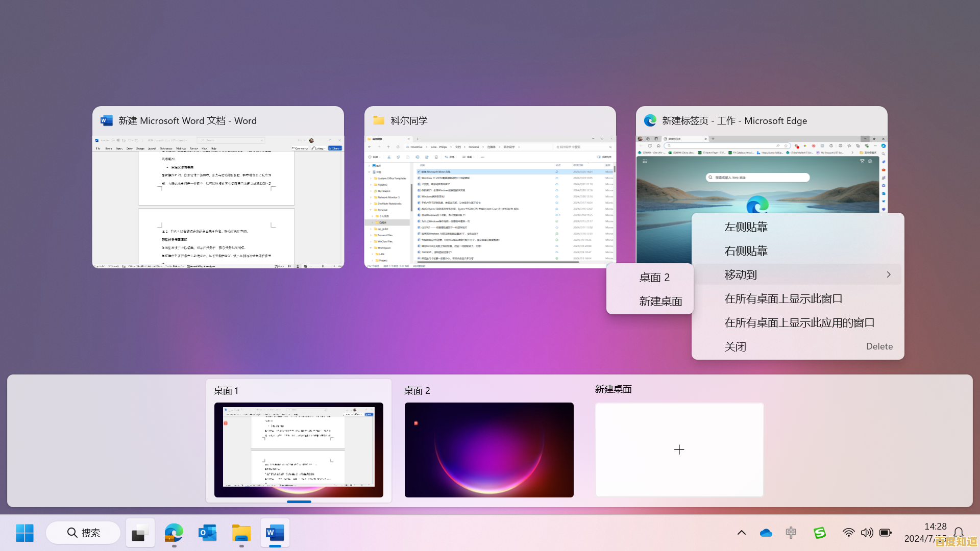Click the battery icon in the system tray

tap(886, 533)
